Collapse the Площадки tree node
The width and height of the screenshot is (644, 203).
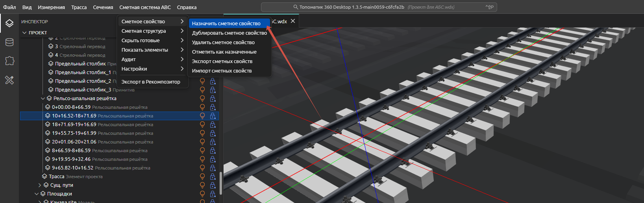(37, 194)
